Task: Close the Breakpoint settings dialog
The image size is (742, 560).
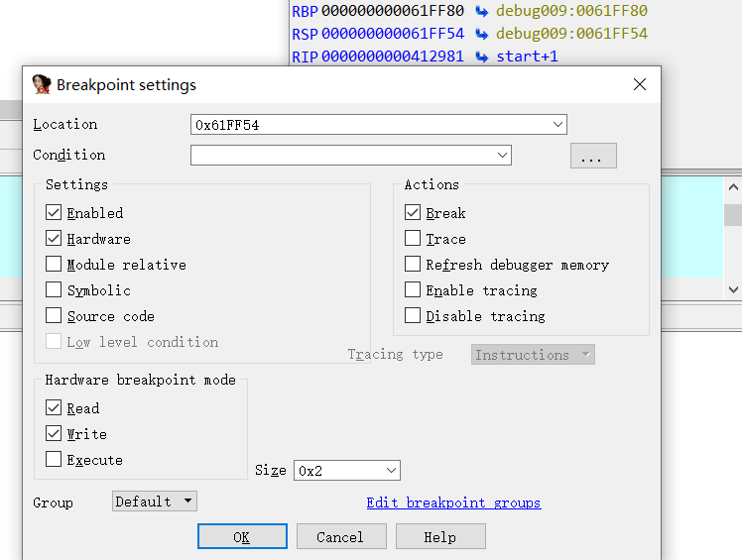Action: pyautogui.click(x=640, y=85)
